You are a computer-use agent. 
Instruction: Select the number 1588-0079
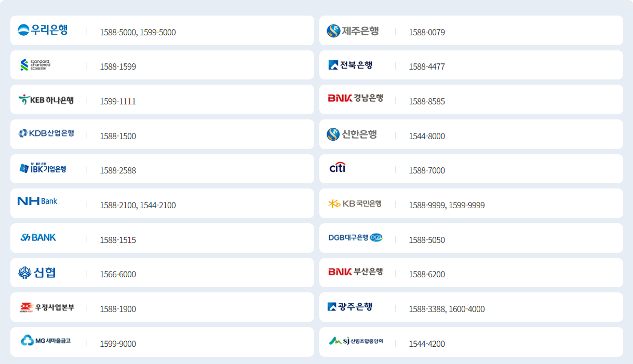coord(427,32)
